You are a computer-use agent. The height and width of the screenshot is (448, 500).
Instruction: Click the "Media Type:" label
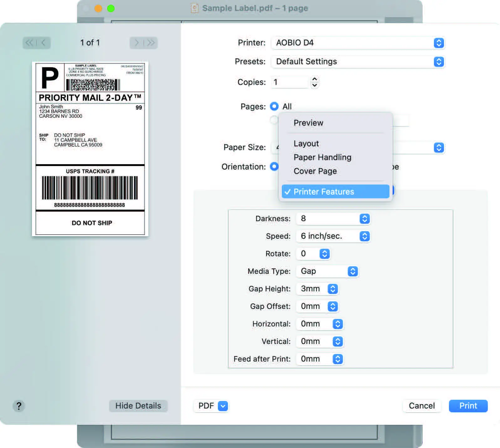pos(269,271)
